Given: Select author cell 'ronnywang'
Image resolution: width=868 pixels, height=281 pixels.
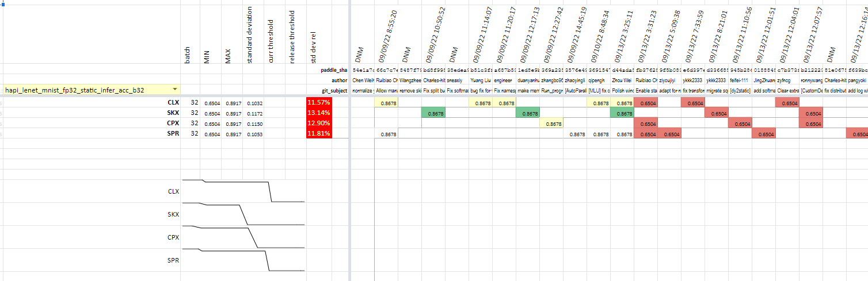Looking at the screenshot, I should (x=811, y=80).
